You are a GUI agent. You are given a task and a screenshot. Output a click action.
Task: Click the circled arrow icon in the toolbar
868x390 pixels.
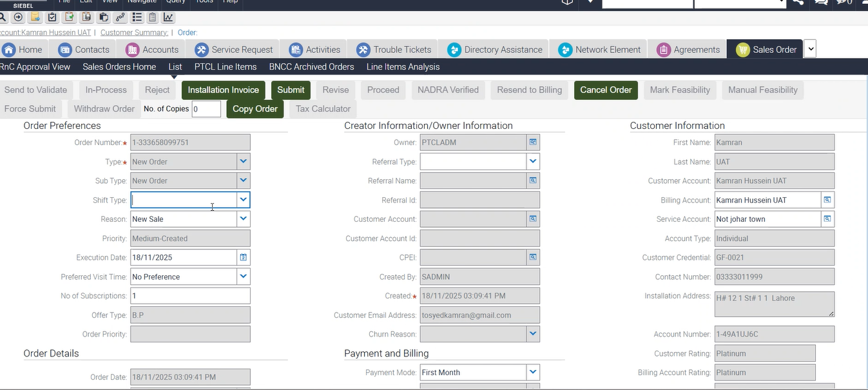click(18, 17)
